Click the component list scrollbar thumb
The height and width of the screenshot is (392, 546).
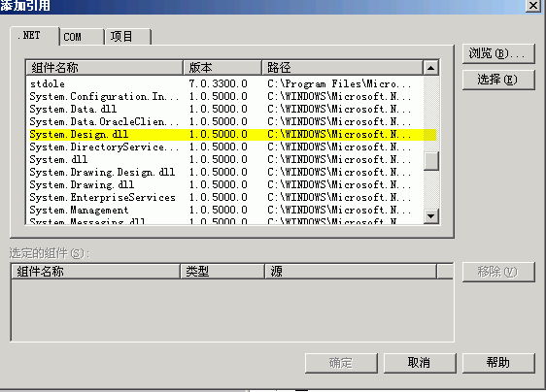(x=430, y=161)
